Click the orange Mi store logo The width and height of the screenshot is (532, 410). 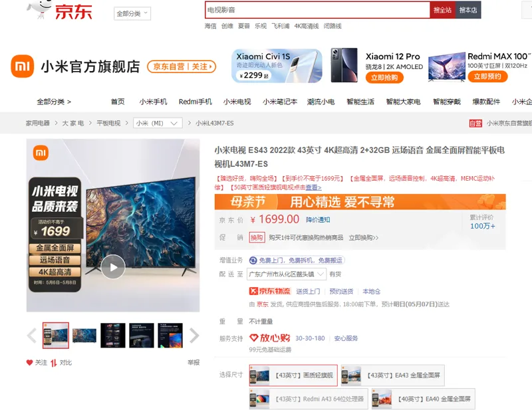tap(23, 66)
